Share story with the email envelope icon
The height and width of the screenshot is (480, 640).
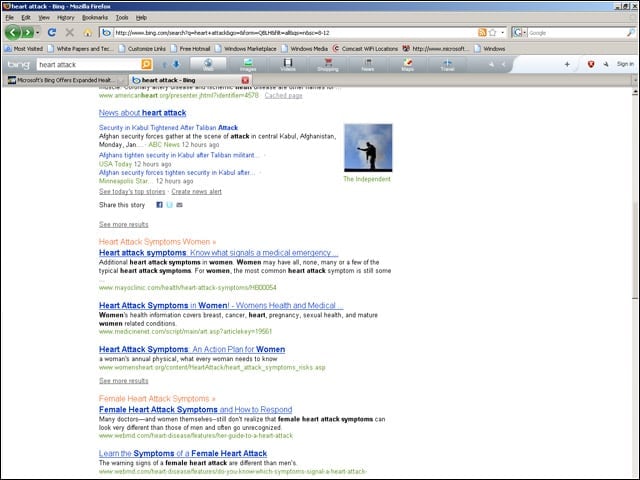coord(179,204)
